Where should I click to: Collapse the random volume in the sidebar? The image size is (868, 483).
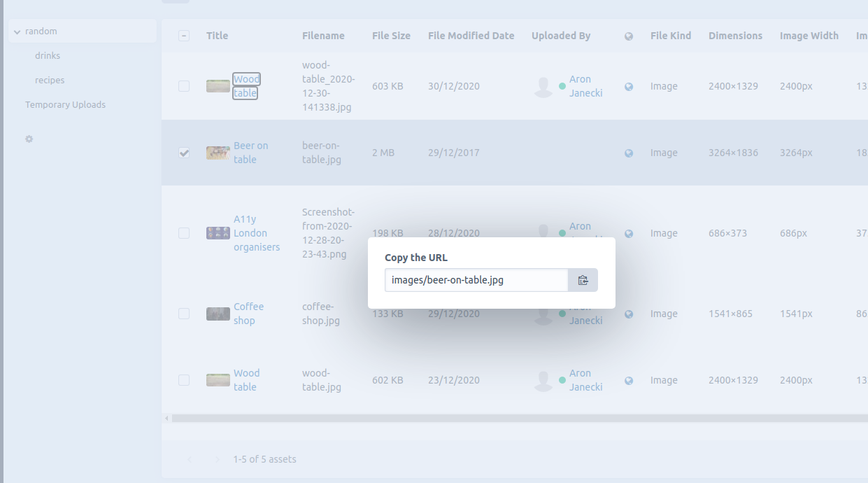pyautogui.click(x=15, y=31)
